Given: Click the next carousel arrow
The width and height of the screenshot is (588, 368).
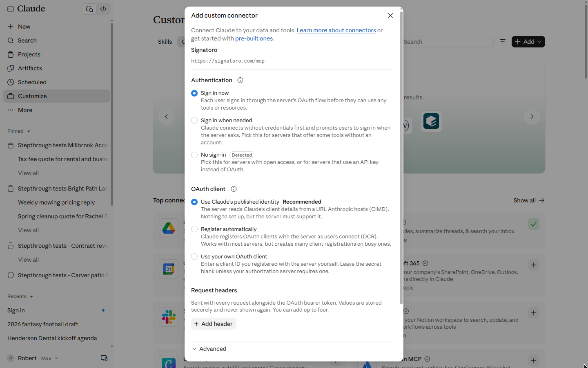Looking at the screenshot, I should (x=532, y=117).
